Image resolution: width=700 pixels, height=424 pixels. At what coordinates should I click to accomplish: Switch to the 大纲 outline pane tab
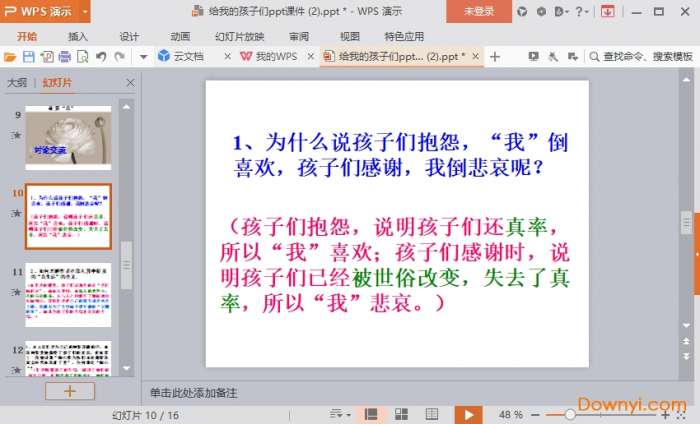point(17,83)
